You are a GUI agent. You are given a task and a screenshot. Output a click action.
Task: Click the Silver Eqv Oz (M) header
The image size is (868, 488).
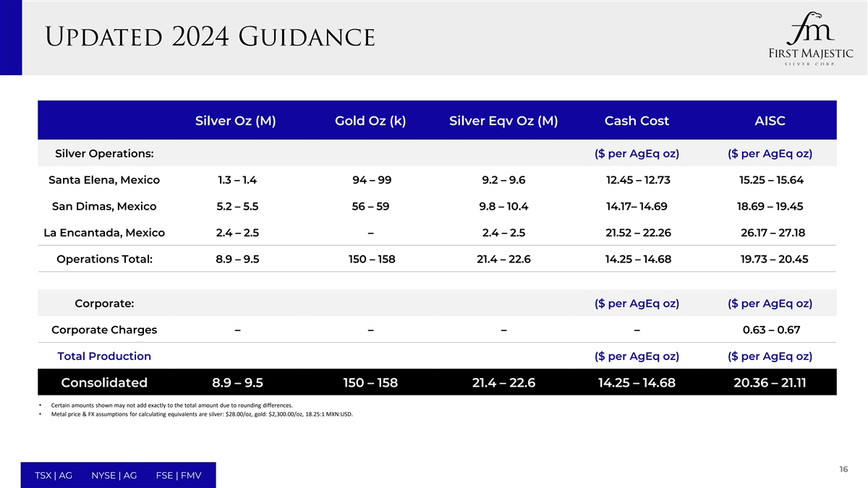503,121
